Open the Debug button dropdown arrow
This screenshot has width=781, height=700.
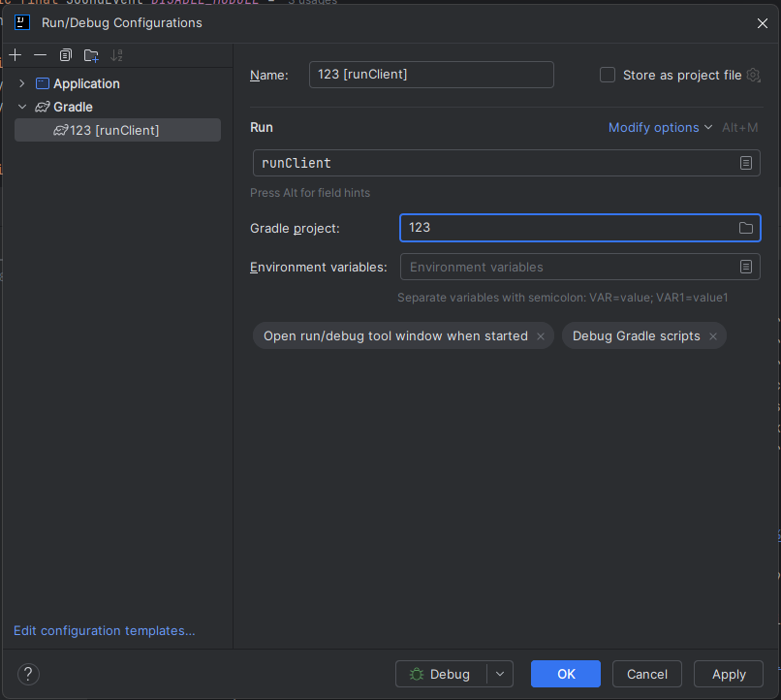(500, 674)
